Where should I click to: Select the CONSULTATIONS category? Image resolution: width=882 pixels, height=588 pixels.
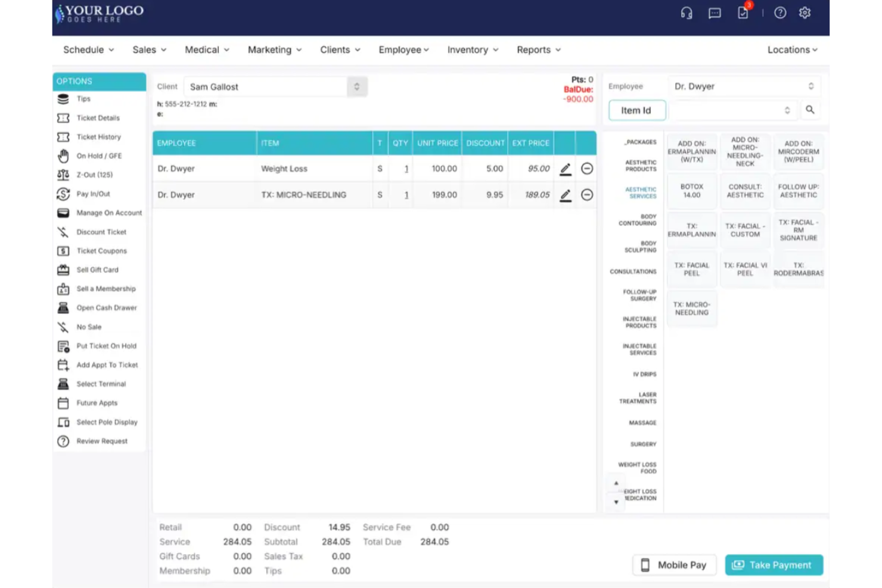pyautogui.click(x=633, y=272)
